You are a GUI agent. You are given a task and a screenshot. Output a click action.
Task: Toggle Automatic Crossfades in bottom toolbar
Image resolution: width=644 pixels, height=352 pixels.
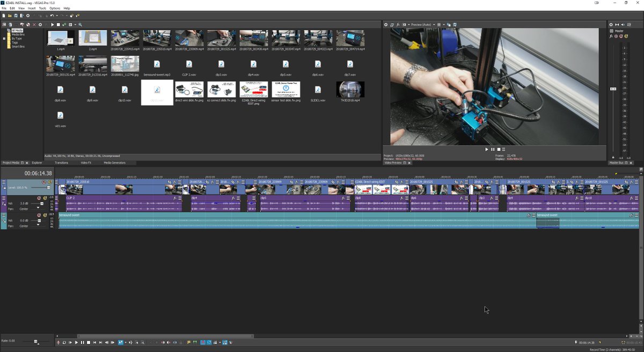(x=210, y=342)
